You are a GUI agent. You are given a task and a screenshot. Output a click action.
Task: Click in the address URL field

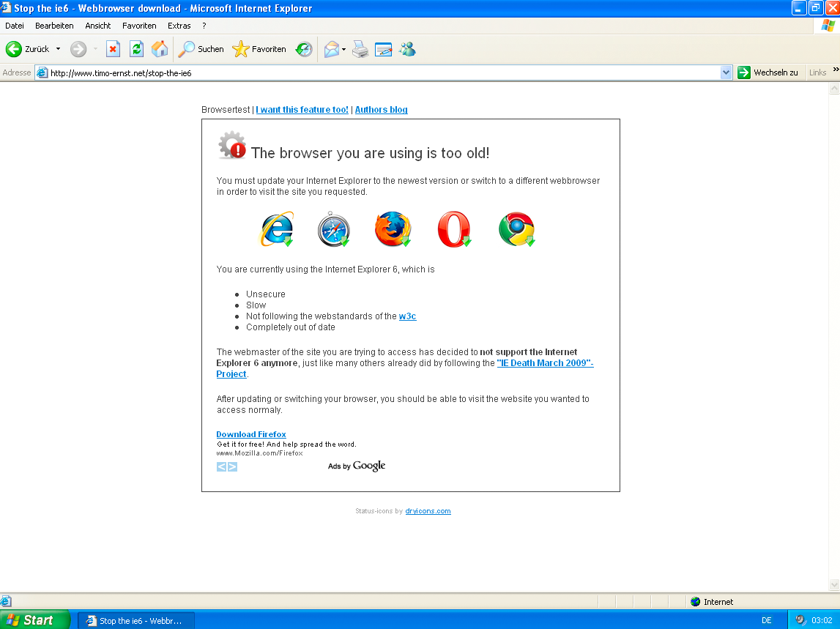click(384, 73)
